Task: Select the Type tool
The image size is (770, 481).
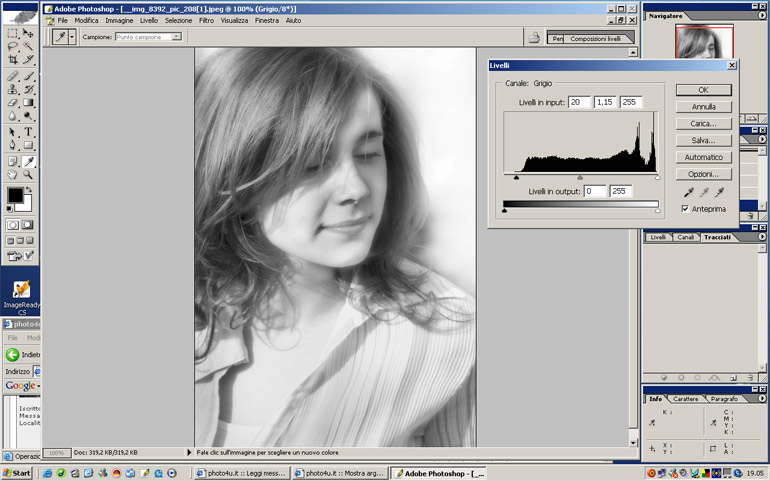Action: 28,132
